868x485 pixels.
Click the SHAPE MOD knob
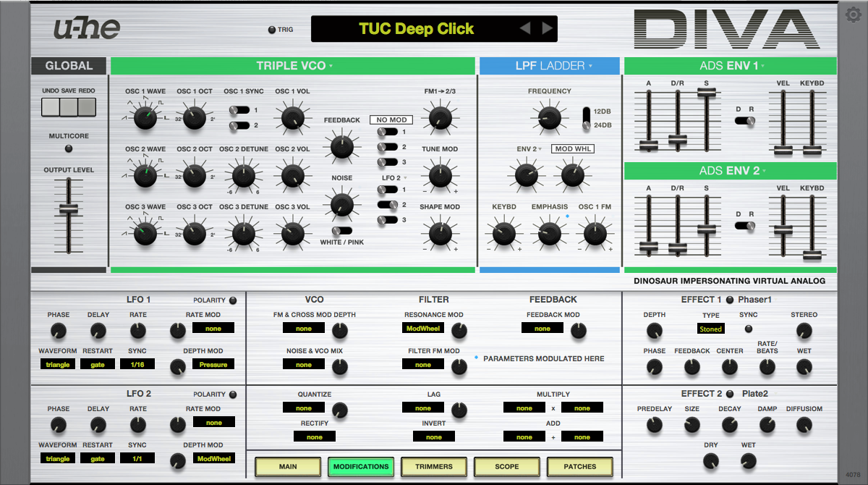coord(441,233)
